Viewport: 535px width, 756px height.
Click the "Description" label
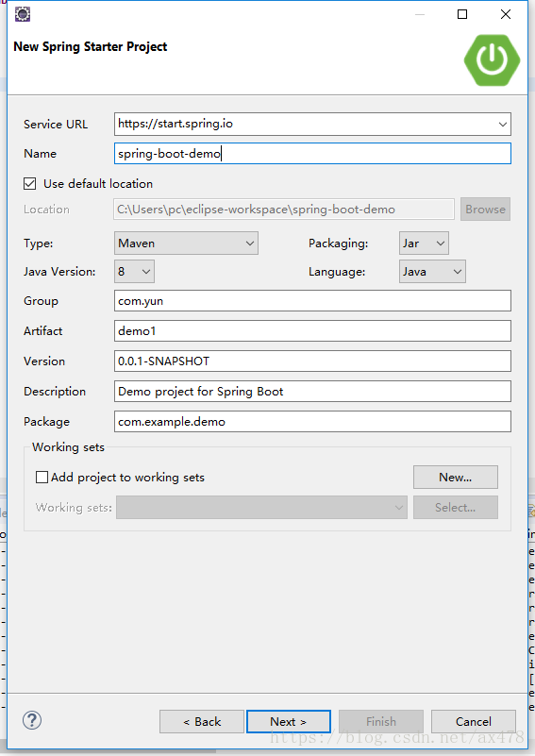(x=55, y=392)
